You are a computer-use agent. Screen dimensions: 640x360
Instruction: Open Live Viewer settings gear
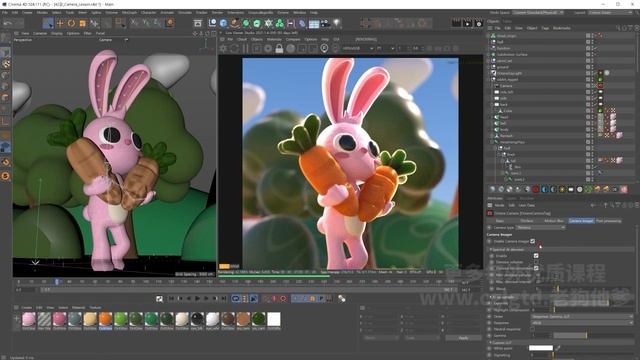pos(223,49)
